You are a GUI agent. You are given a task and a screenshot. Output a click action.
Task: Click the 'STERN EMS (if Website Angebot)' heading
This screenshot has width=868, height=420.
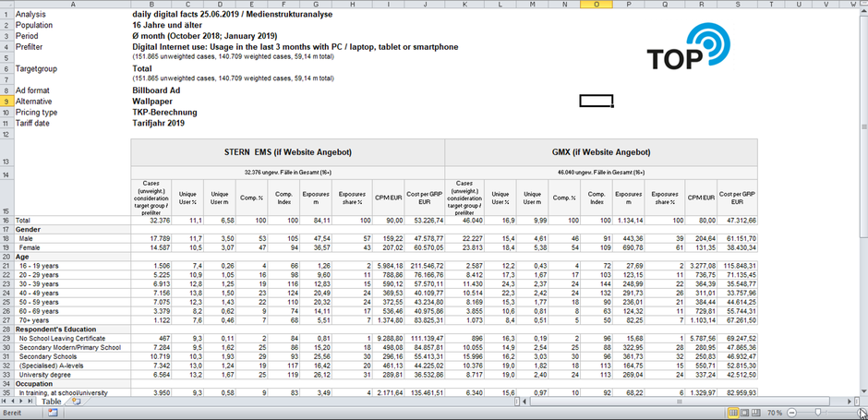point(288,151)
